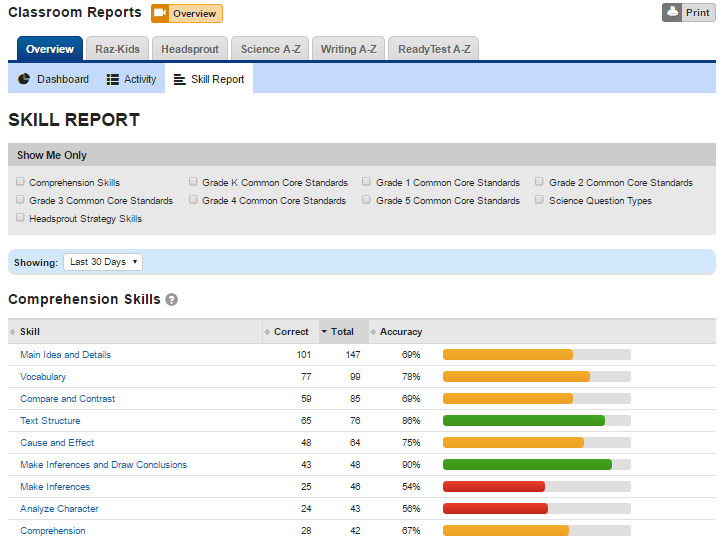The height and width of the screenshot is (540, 728).
Task: Click the SKILL REPORT heading
Action: click(74, 120)
